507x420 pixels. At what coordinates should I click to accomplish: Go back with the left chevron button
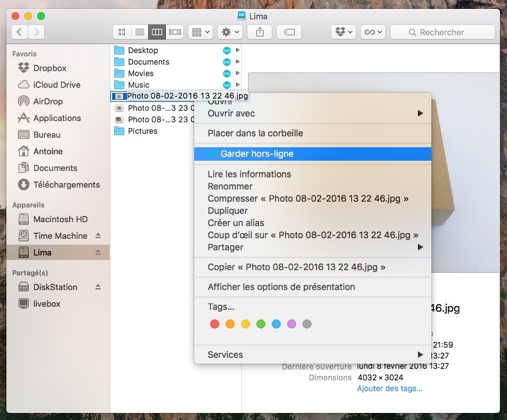[19, 32]
